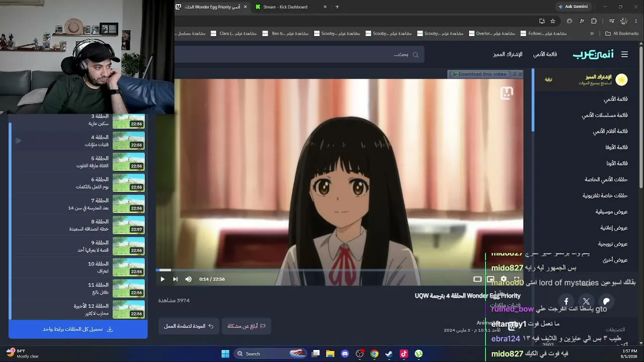644x362 pixels.
Task: Download all episodes with تحميل كل الحلقات
Action: [x=78, y=329]
